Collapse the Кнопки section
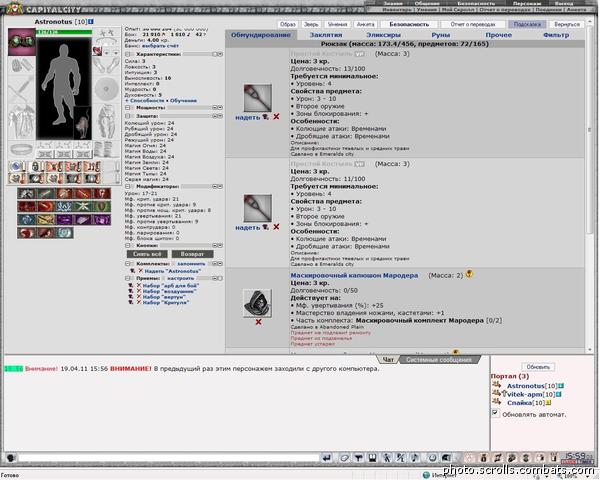Screen dimensions: 600x480 pyautogui.click(x=129, y=245)
